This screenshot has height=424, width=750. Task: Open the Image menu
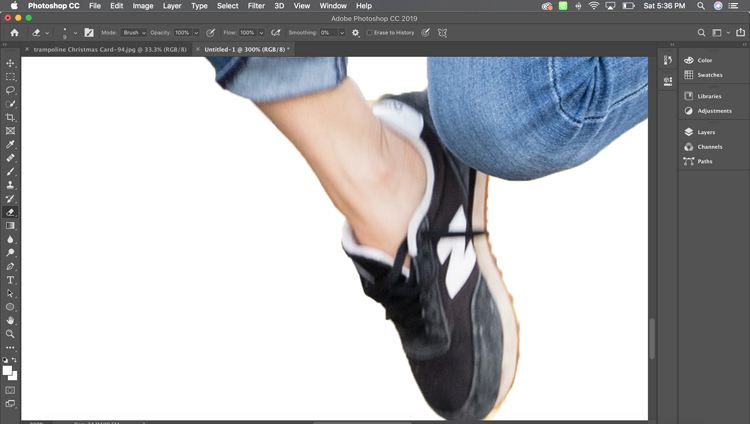(143, 6)
